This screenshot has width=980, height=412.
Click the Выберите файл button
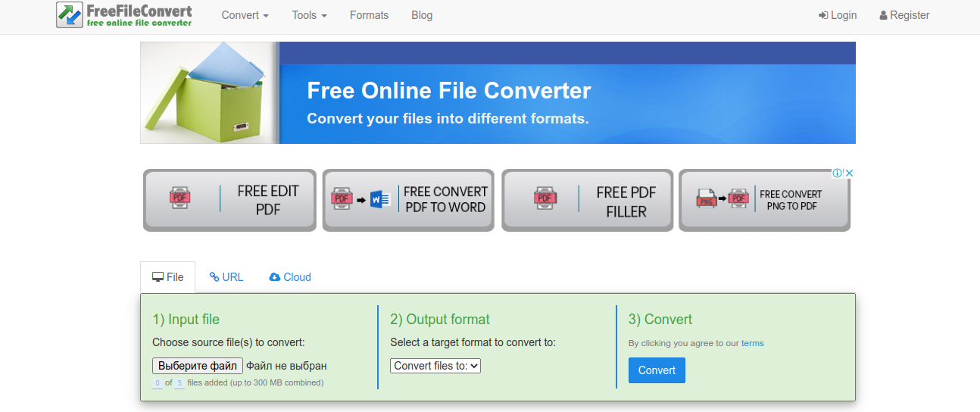[198, 366]
